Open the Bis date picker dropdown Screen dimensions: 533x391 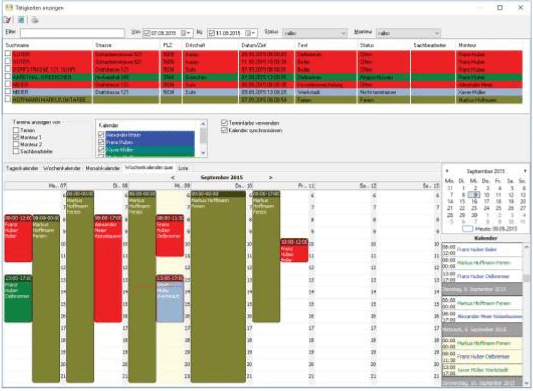[x=250, y=33]
